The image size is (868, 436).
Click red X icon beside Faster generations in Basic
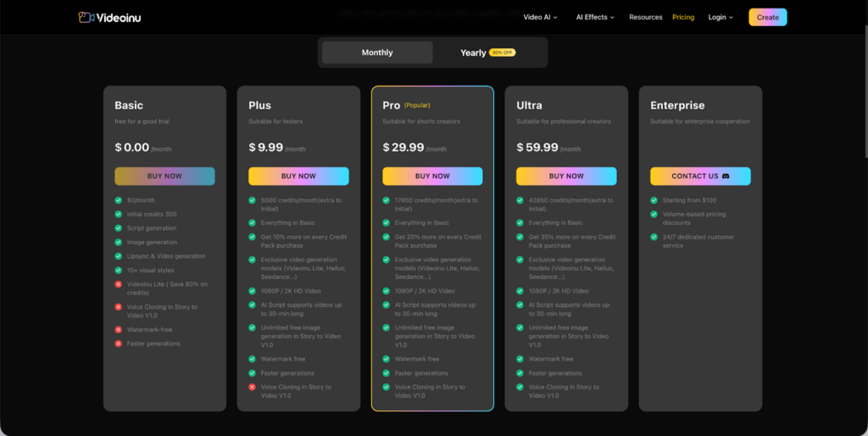pyautogui.click(x=119, y=344)
